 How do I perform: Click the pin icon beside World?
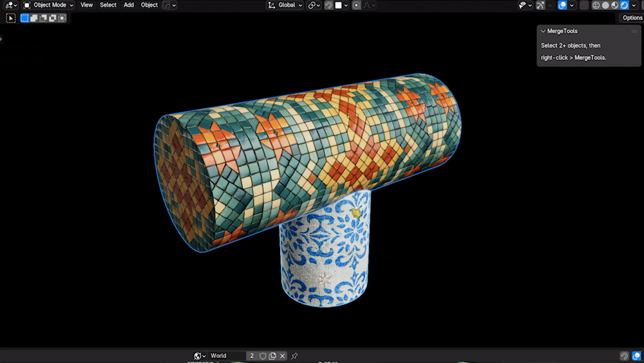tap(294, 356)
